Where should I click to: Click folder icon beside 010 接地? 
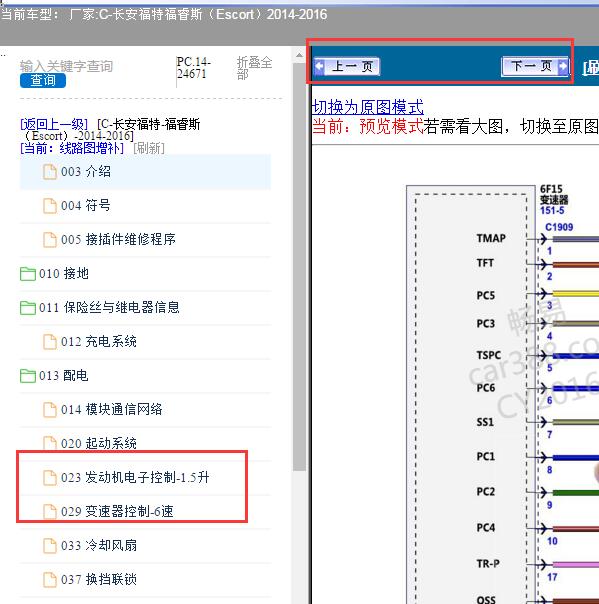[x=28, y=274]
